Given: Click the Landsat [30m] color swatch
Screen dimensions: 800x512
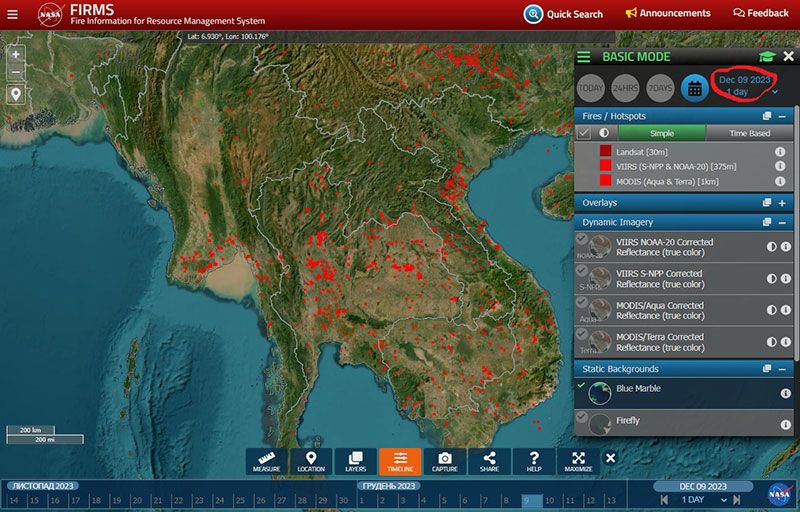Looking at the screenshot, I should pyautogui.click(x=605, y=151).
